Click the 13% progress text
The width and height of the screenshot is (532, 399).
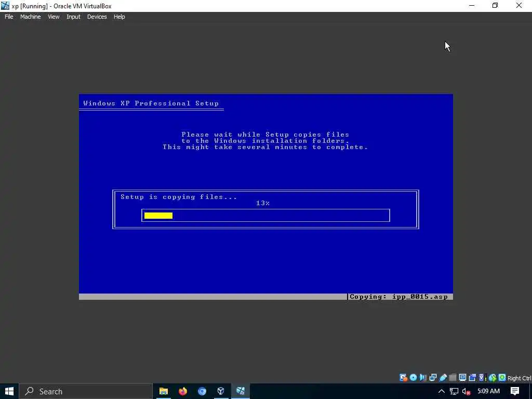pyautogui.click(x=263, y=203)
